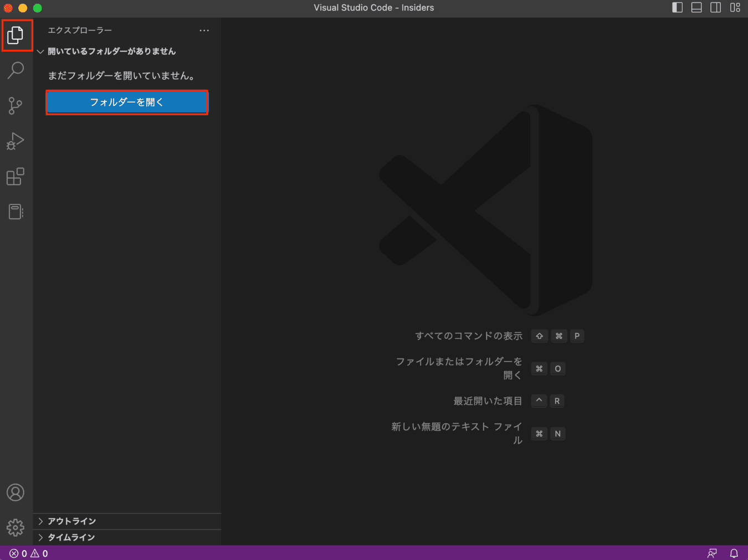Click the feedback icon in status bar

click(712, 553)
